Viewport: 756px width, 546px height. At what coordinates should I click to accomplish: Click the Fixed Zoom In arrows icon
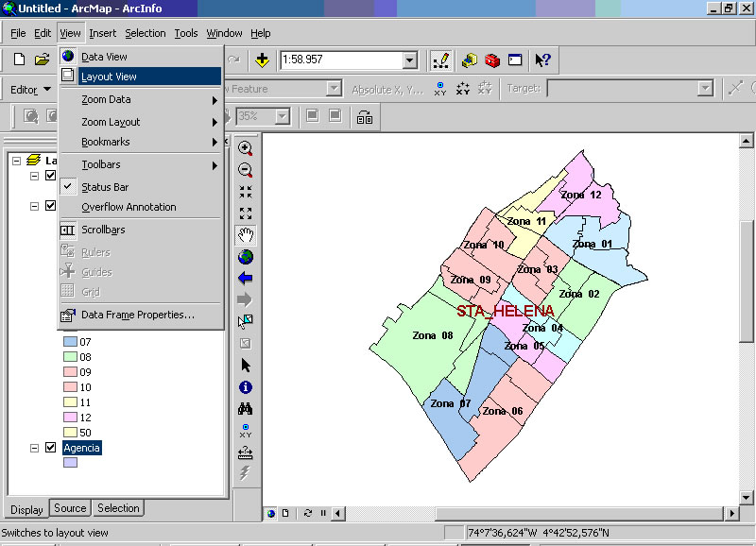pos(246,192)
